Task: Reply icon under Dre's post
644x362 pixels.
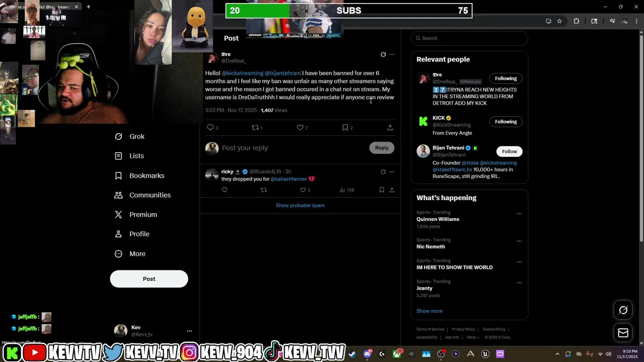Action: tap(210, 128)
